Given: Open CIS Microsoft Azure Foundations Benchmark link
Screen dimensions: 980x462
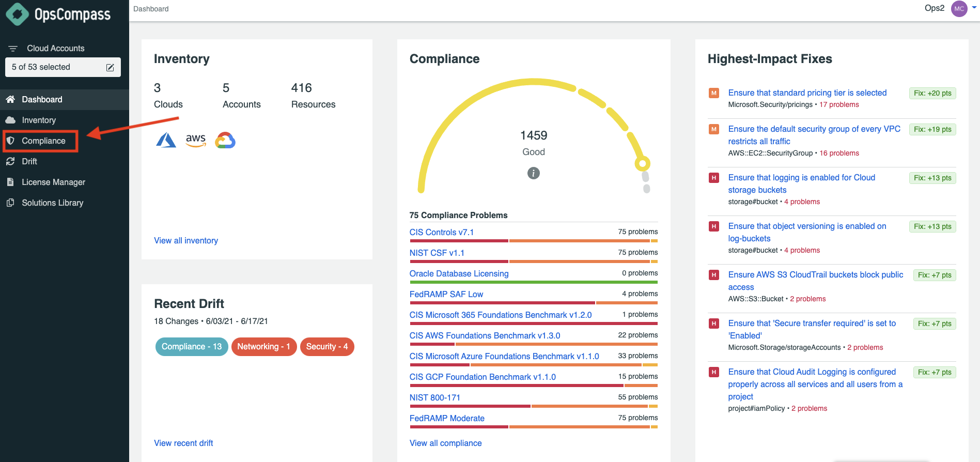Looking at the screenshot, I should 504,357.
